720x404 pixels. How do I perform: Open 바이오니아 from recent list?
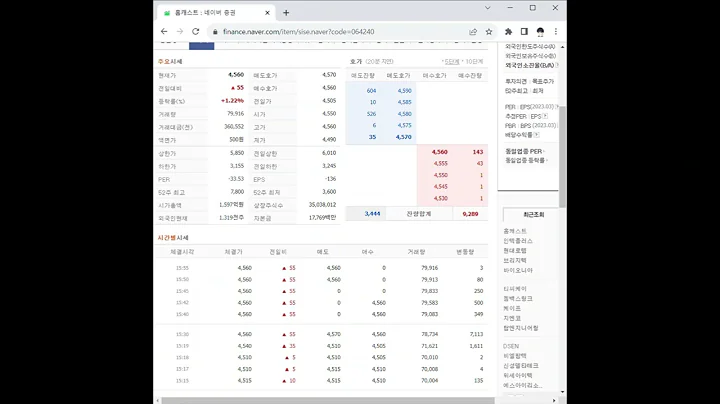(x=518, y=270)
